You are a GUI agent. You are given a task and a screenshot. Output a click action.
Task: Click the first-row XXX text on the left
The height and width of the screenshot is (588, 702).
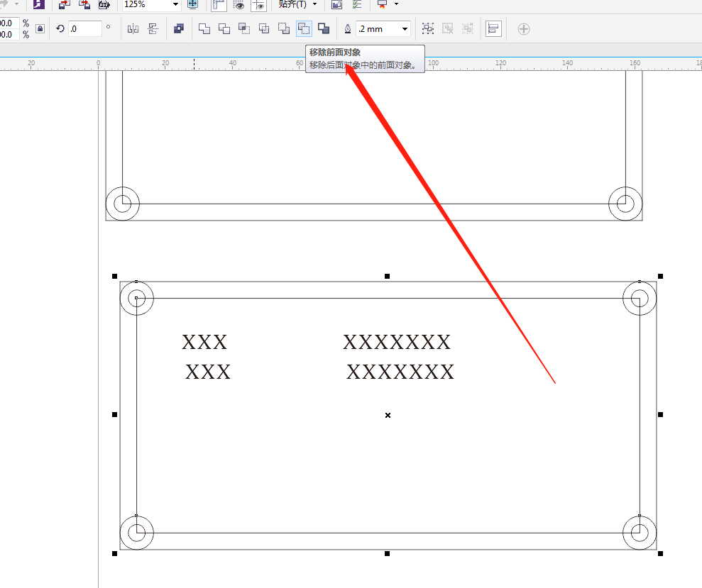[x=204, y=343]
